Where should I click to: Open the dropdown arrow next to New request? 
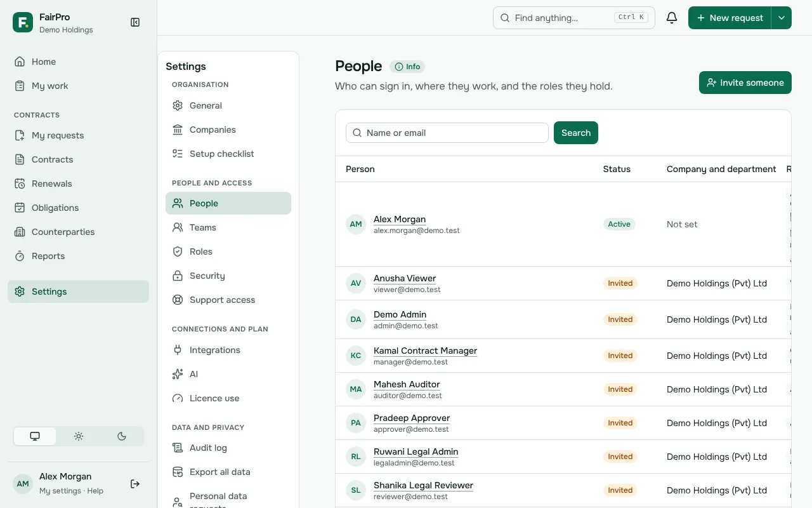click(782, 18)
